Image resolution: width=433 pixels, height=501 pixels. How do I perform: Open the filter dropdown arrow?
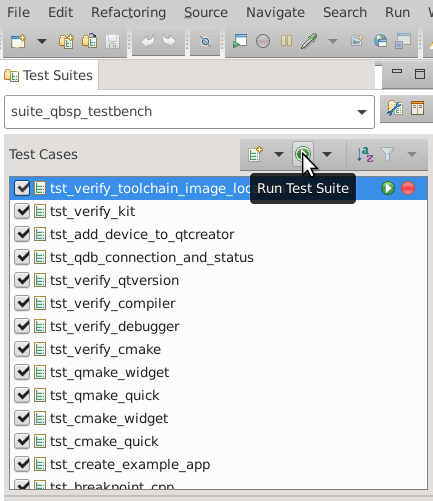(x=412, y=154)
